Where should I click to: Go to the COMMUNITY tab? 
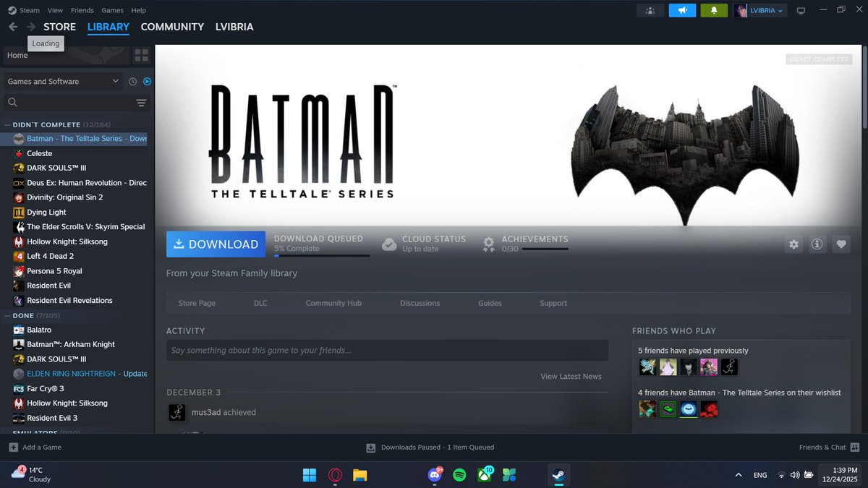click(172, 27)
